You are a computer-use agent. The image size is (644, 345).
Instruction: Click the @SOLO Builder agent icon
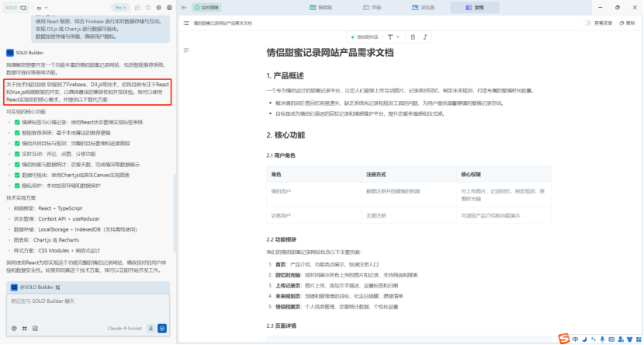[x=14, y=287]
